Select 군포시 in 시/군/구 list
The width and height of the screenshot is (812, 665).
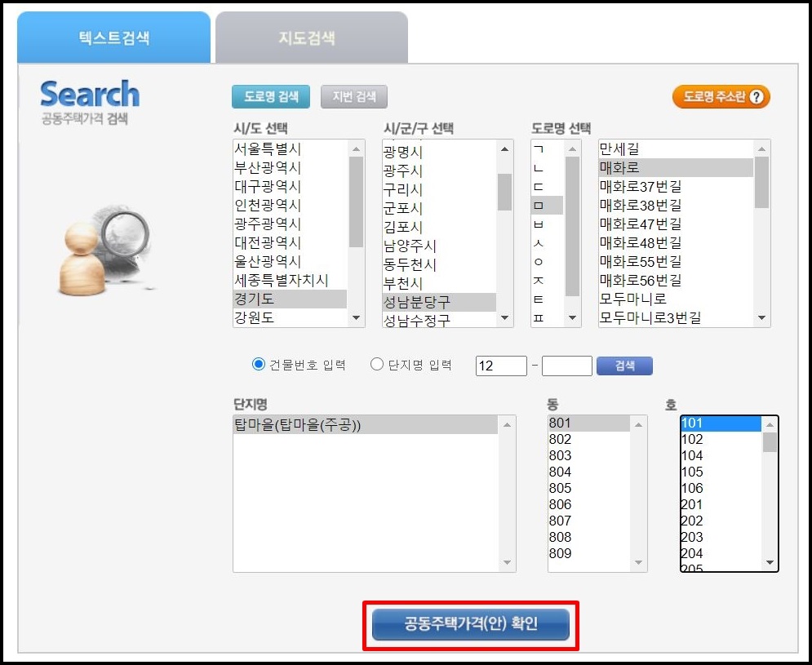click(x=439, y=208)
